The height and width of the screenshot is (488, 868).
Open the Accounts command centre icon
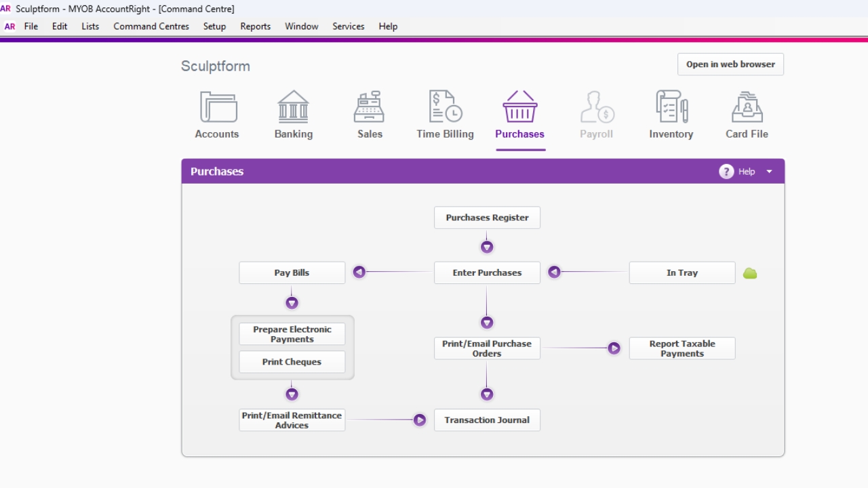click(218, 107)
